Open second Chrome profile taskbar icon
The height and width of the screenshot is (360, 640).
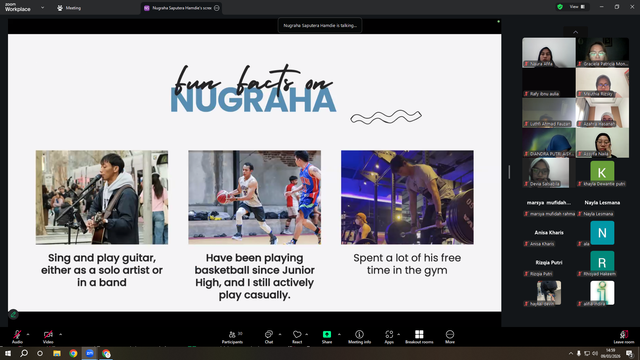tap(106, 353)
